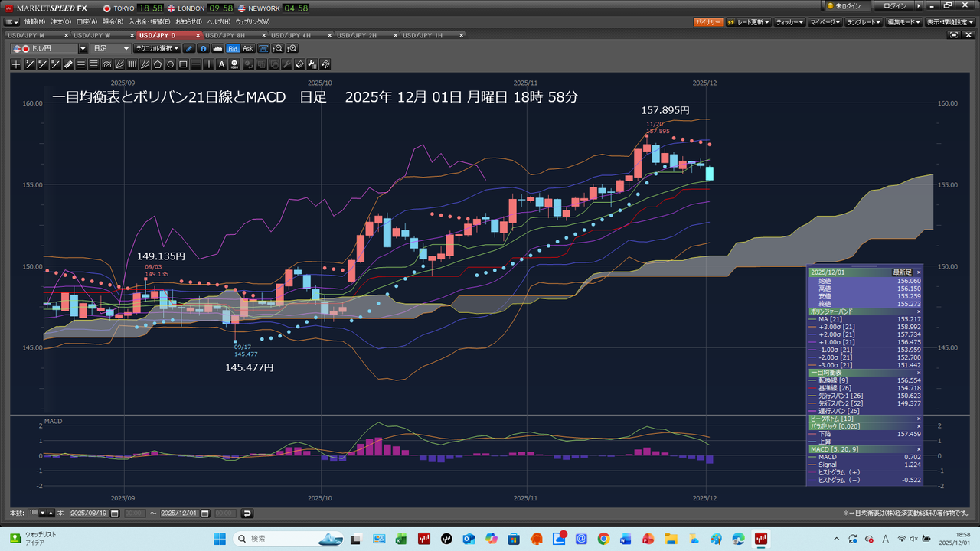
Task: Close the ボリンジャーバンド legend section
Action: pyautogui.click(x=919, y=311)
